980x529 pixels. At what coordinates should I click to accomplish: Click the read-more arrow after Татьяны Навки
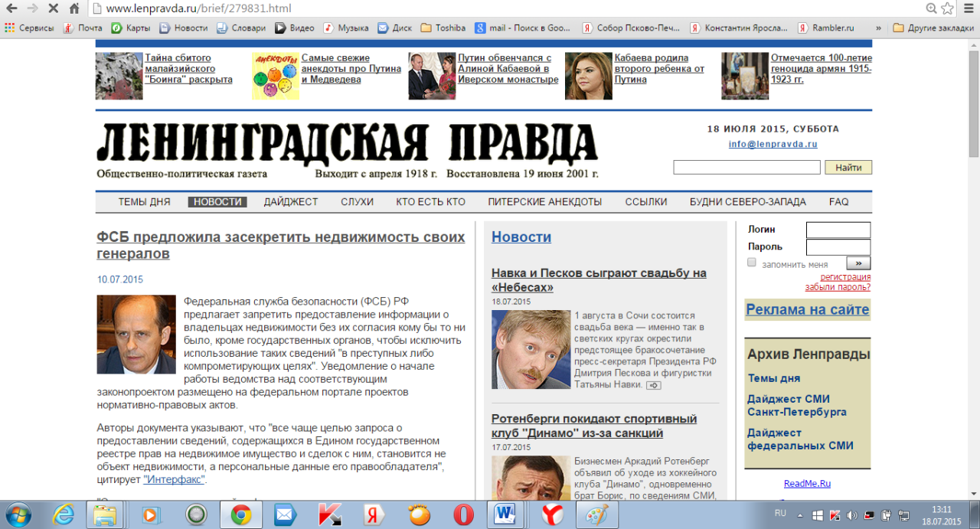click(653, 385)
